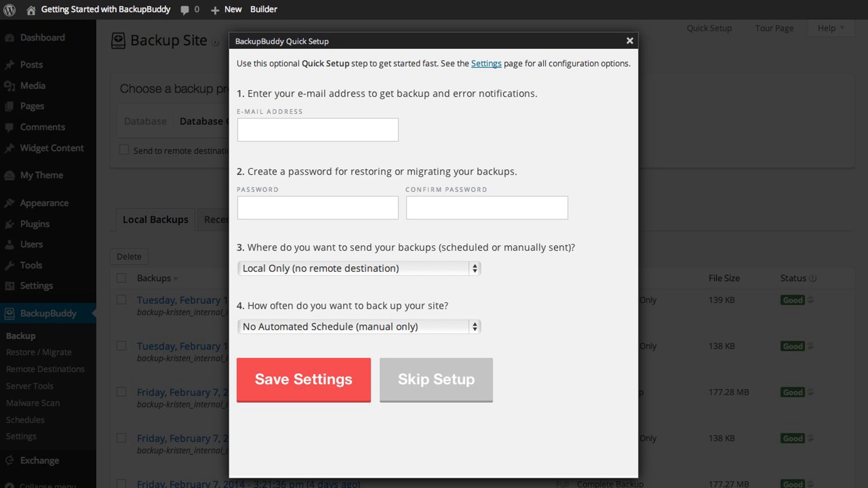Click the WordPress logo icon
Viewport: 868px width, 488px height.
tap(9, 9)
